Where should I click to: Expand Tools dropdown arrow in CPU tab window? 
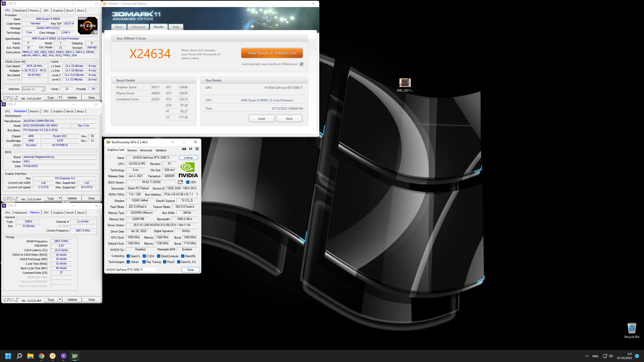tap(60, 98)
